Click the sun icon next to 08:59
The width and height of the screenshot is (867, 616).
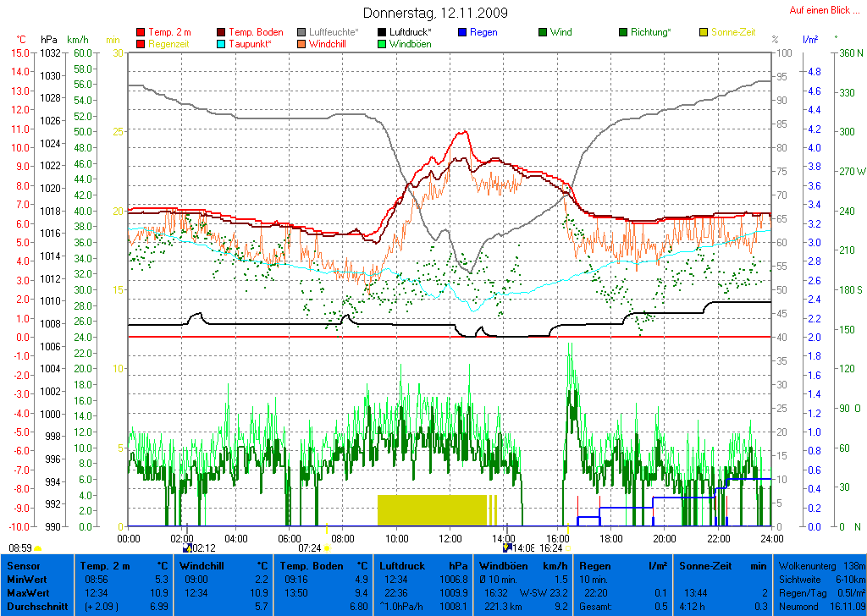pyautogui.click(x=38, y=548)
